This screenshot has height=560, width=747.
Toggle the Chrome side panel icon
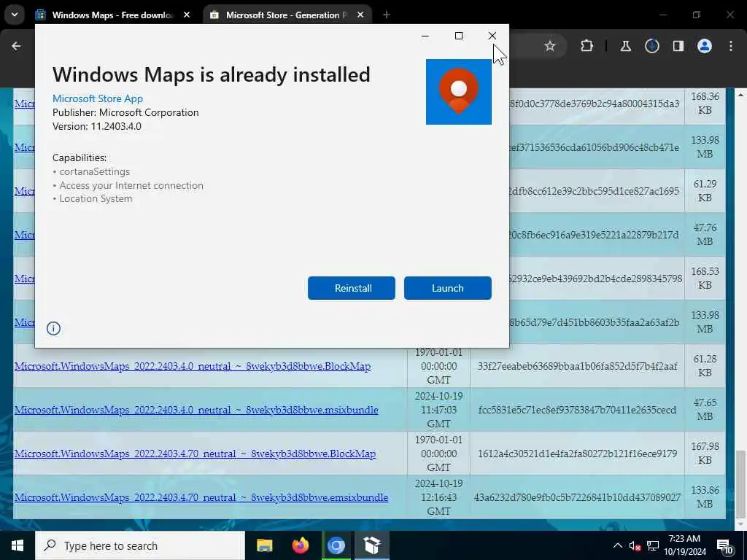(678, 46)
